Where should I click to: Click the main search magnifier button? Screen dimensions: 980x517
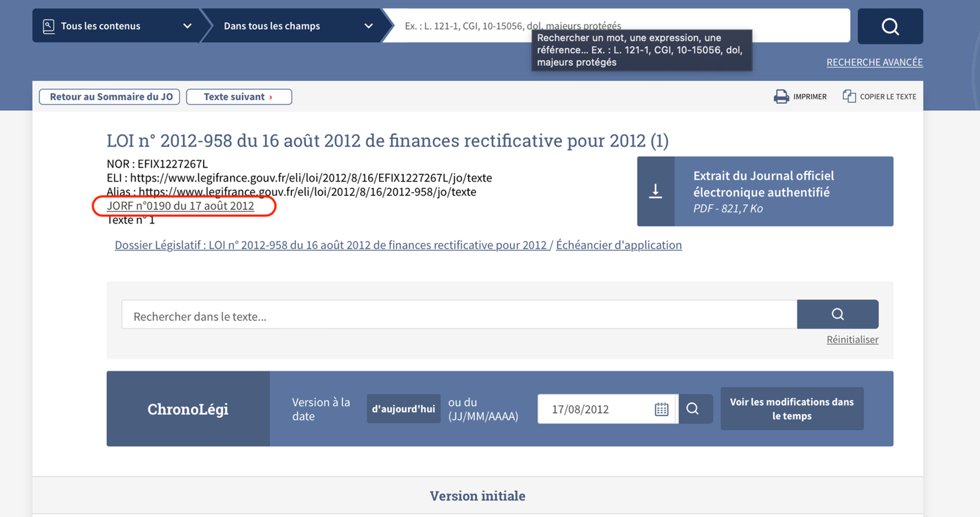(x=890, y=26)
